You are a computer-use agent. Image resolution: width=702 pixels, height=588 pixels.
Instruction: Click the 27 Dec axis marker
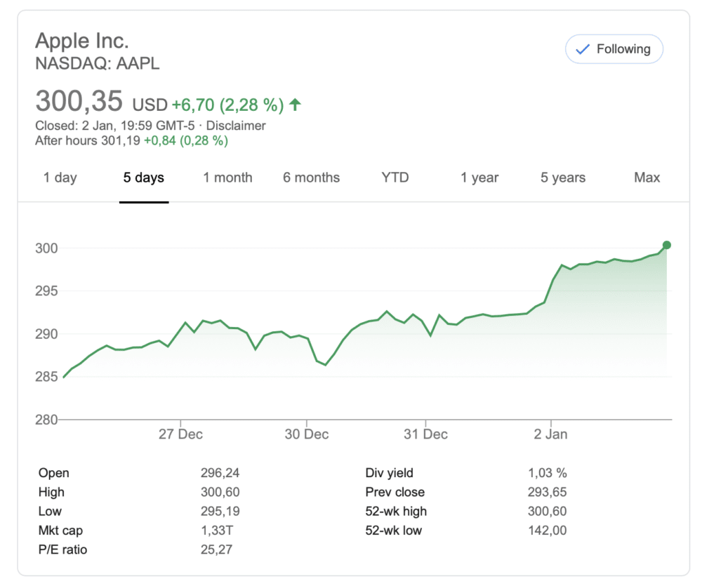(x=180, y=434)
